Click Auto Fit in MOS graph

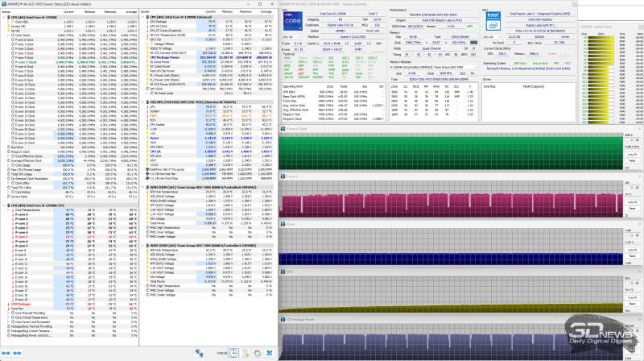point(632,297)
